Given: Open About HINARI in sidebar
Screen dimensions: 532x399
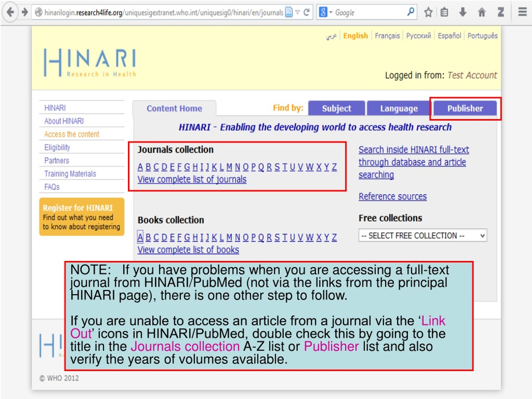Looking at the screenshot, I should 64,121.
